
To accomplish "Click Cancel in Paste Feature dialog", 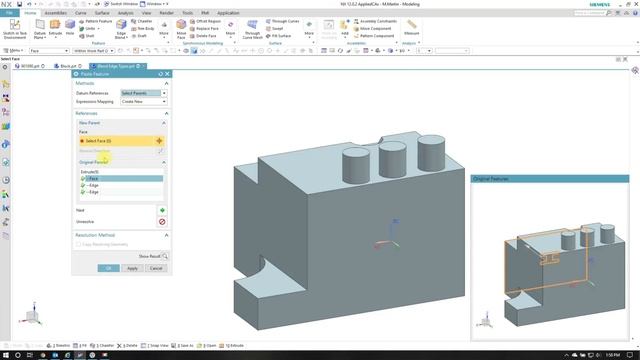I will [156, 268].
